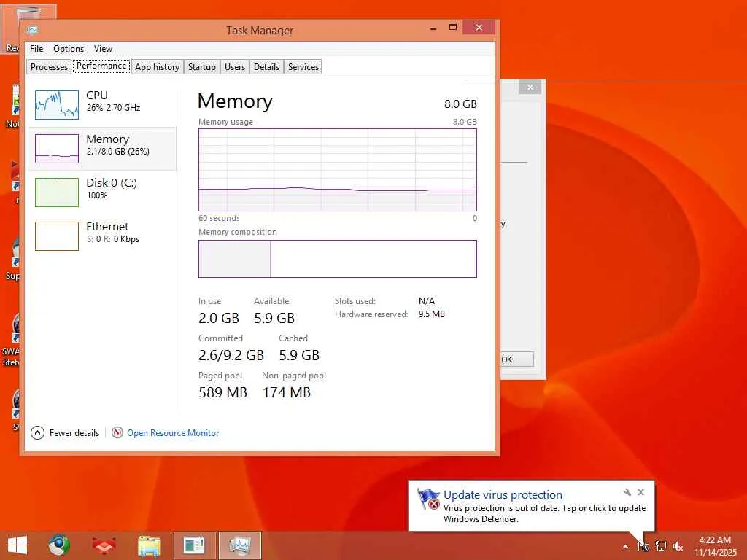Click the Non-paged pool 174 MB value
The height and width of the screenshot is (560, 747).
(286, 392)
